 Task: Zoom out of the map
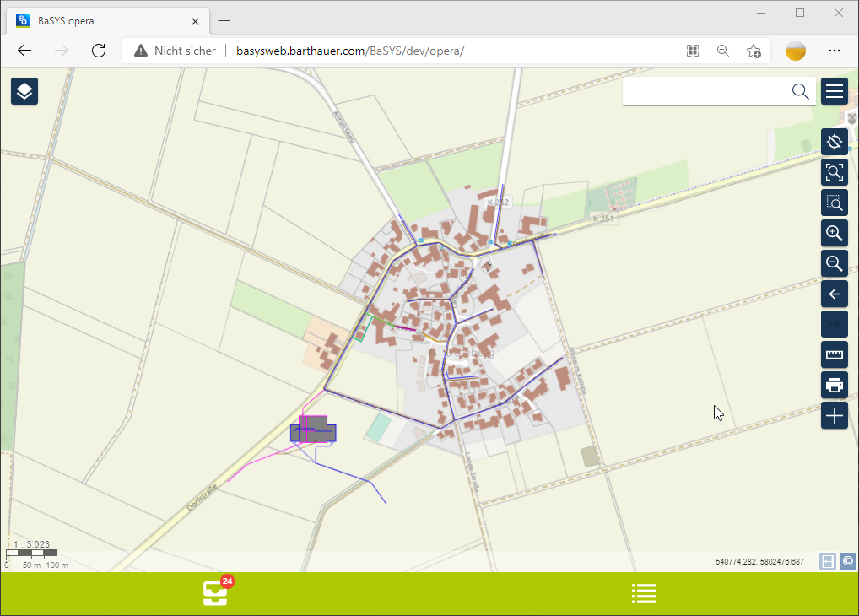(835, 264)
